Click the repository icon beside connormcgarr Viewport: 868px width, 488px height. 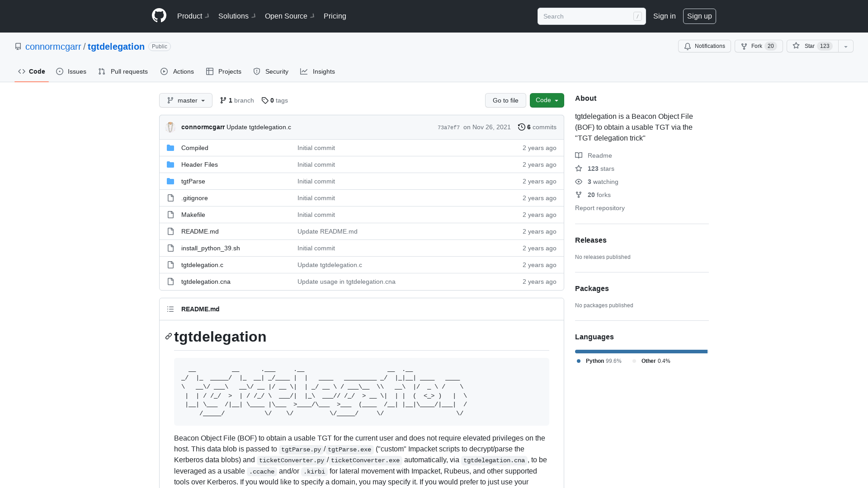[x=18, y=47]
